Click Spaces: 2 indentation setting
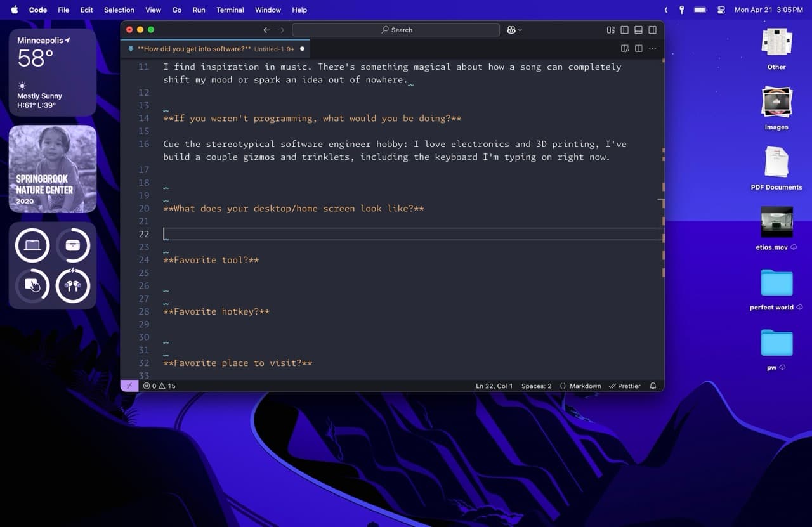 [536, 386]
